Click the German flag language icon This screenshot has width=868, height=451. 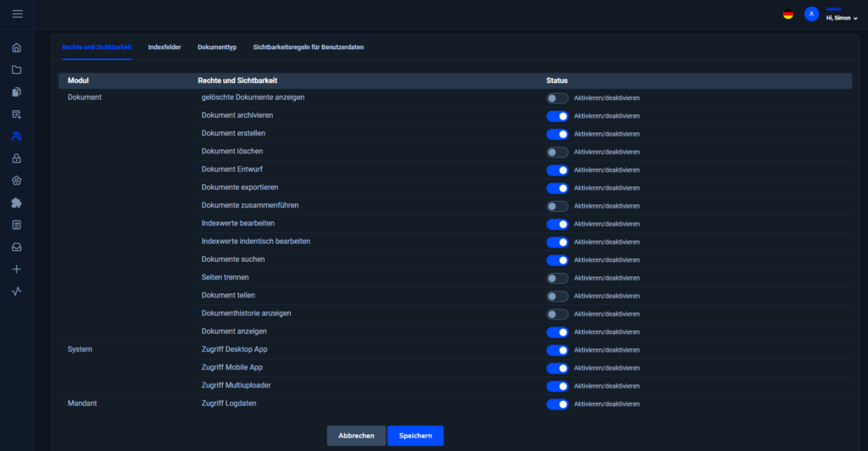(787, 14)
